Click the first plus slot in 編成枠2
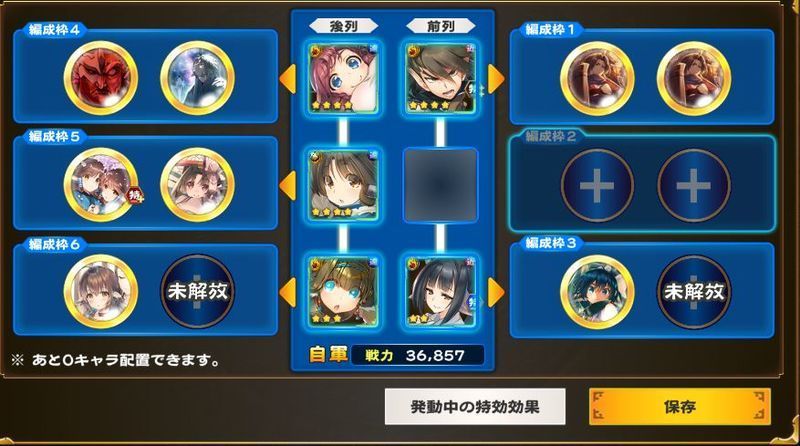The height and width of the screenshot is (446, 800). coord(597,186)
